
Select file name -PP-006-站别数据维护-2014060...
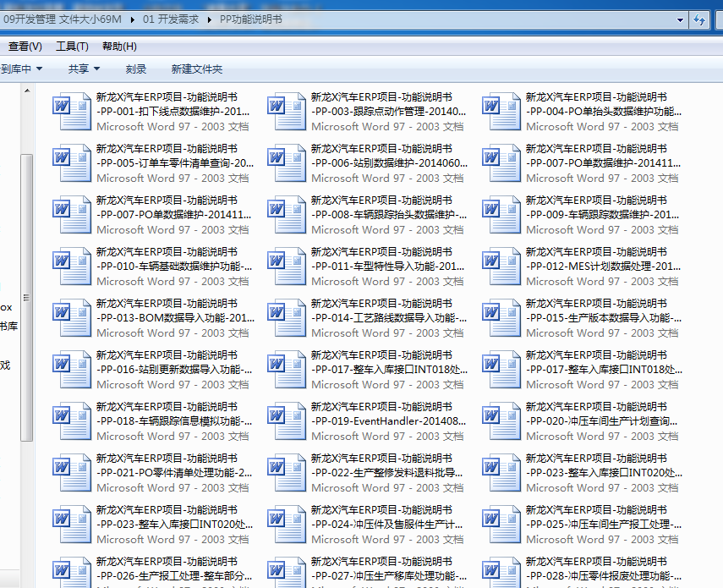tap(389, 163)
